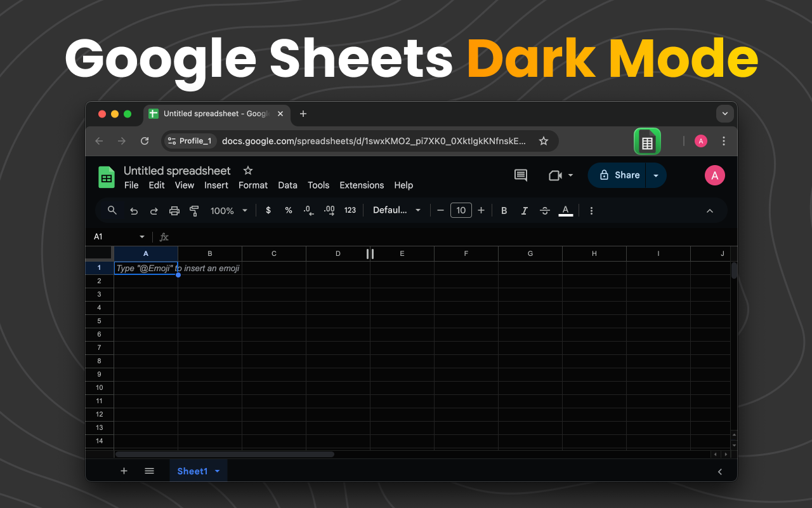The image size is (812, 508).
Task: Apply currency format with the dollar icon
Action: (x=268, y=210)
